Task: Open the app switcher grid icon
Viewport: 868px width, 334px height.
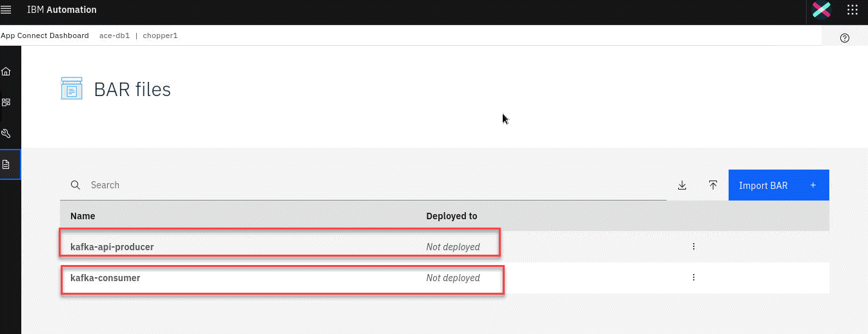Action: pyautogui.click(x=853, y=10)
